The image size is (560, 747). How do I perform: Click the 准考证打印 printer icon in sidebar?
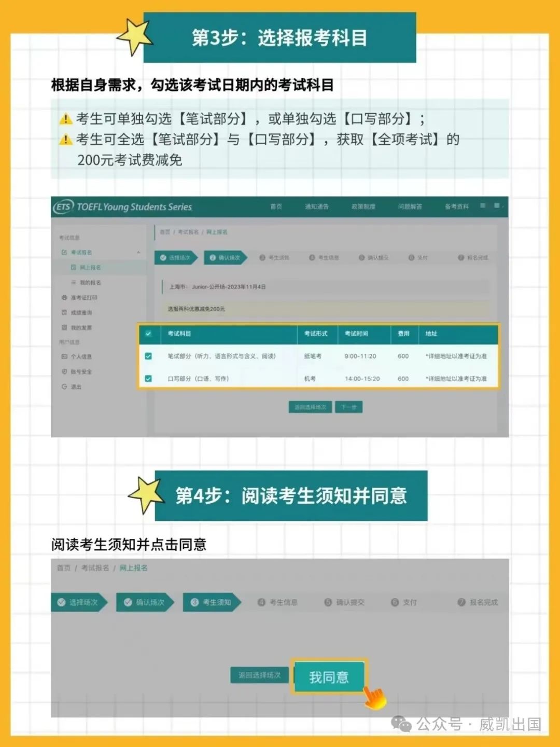click(64, 298)
